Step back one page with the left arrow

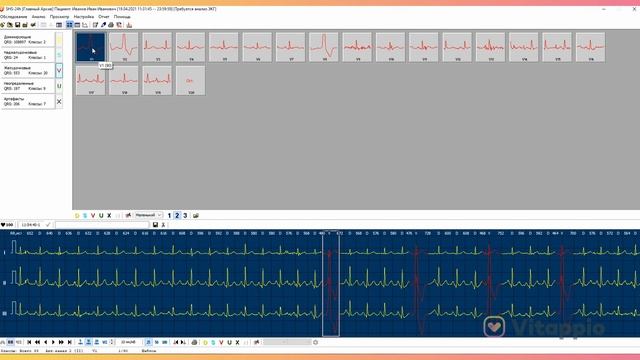click(x=45, y=342)
